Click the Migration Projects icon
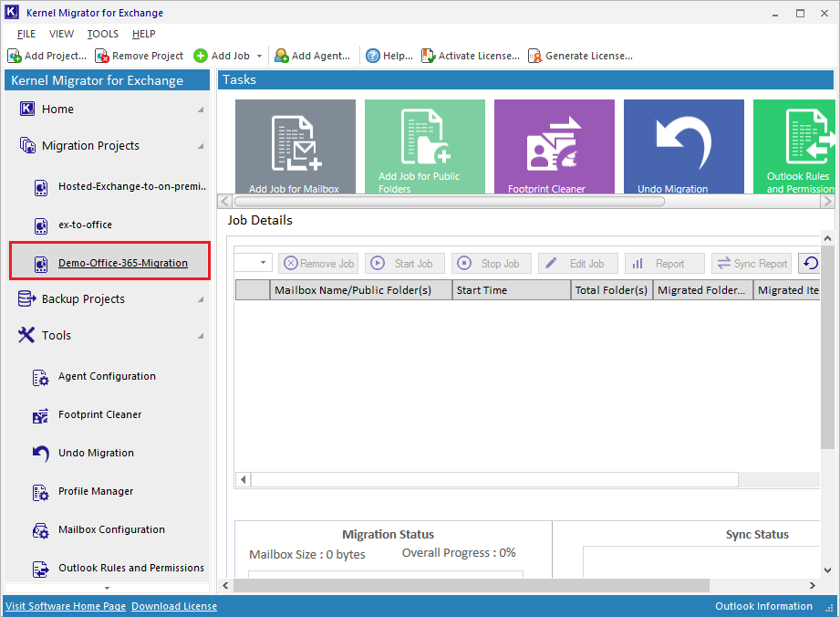Image resolution: width=840 pixels, height=617 pixels. pos(27,145)
